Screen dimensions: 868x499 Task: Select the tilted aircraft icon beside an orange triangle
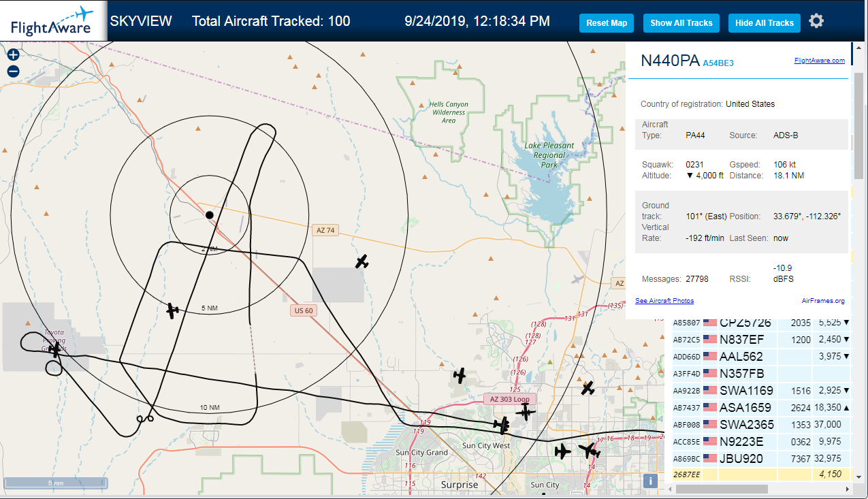588,388
